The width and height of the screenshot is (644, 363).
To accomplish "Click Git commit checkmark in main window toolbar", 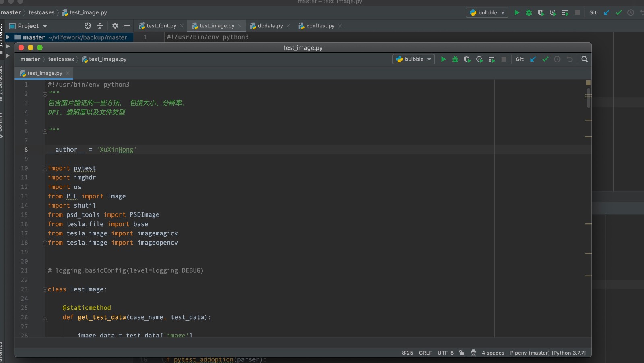I will [x=619, y=13].
